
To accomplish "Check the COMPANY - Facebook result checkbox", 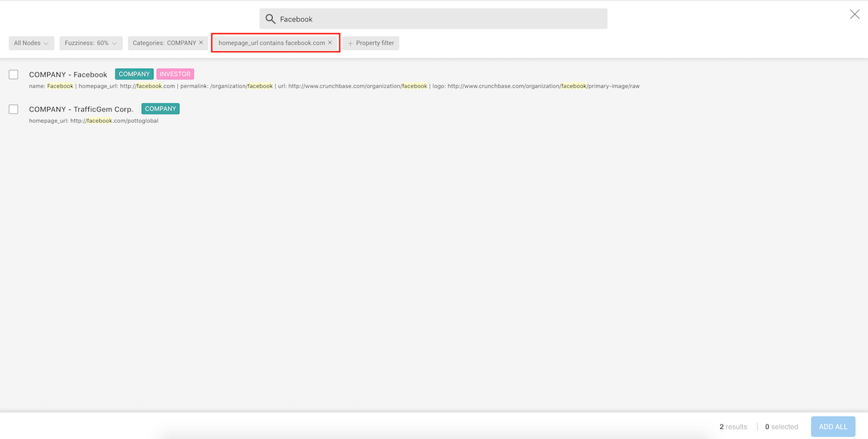I will [x=14, y=74].
